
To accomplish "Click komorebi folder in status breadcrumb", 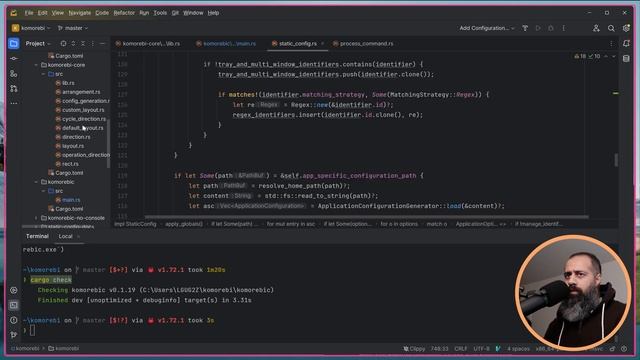I will coord(64,349).
